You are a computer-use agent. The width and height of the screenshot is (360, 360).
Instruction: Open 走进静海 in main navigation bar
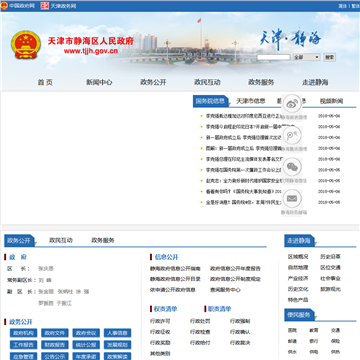pyautogui.click(x=315, y=82)
